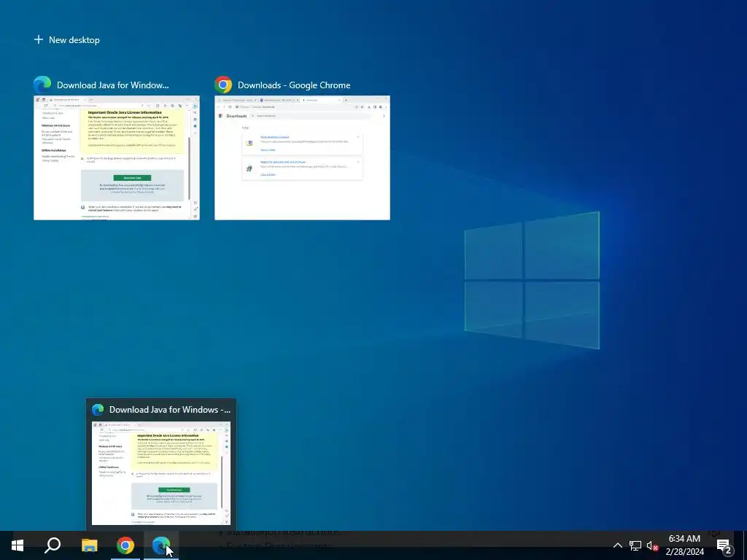Open the Download Java Edge window thumbnail in Task View

tap(117, 157)
